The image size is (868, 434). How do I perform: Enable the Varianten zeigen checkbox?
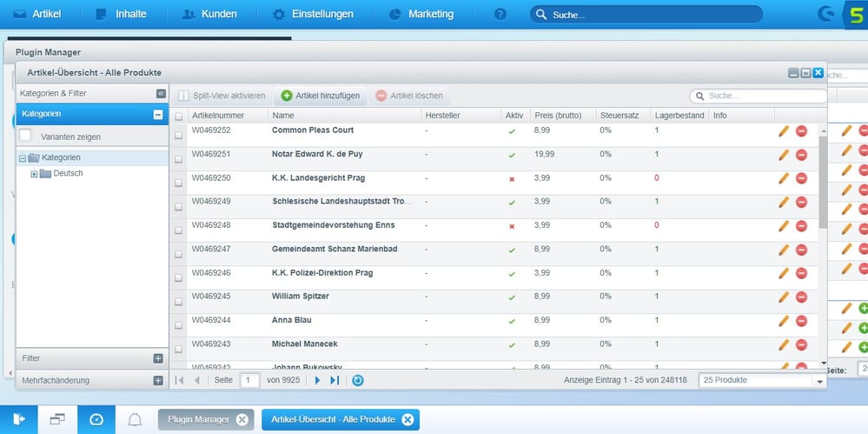click(x=25, y=136)
